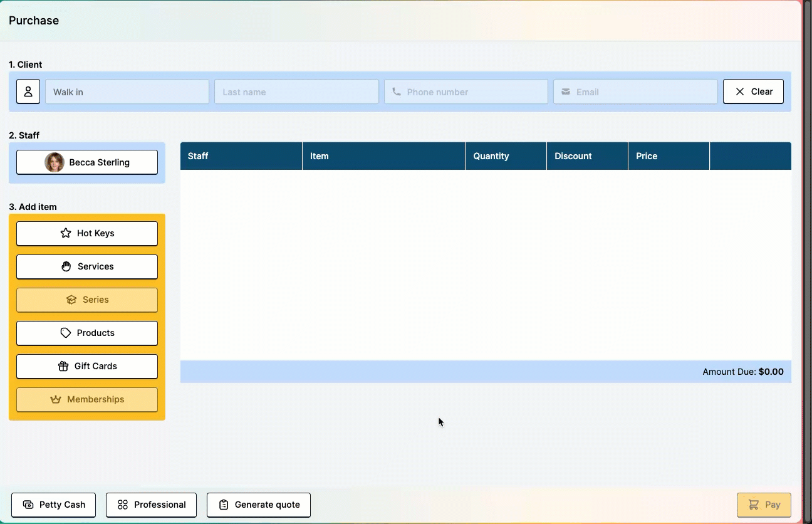
Task: Click Becca Sterling's avatar photo
Action: pos(55,162)
